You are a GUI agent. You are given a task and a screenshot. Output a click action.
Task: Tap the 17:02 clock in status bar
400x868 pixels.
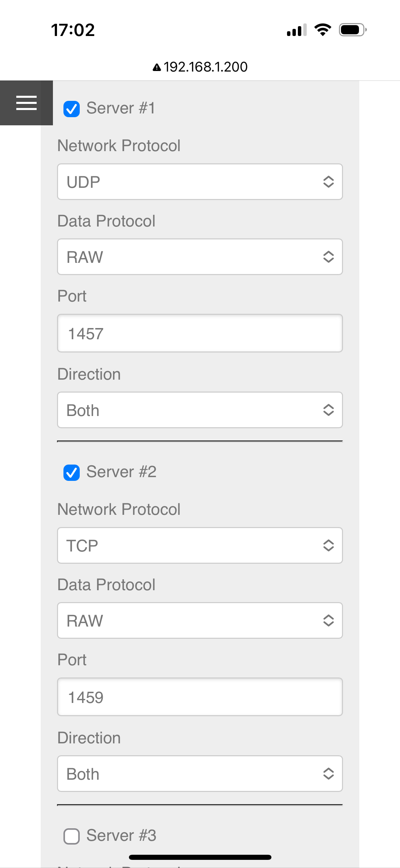coord(73,30)
